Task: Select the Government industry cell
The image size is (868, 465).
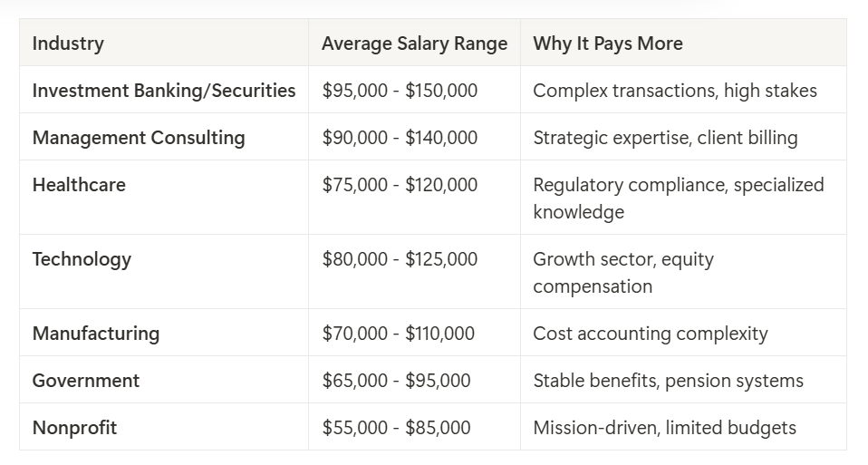Action: pyautogui.click(x=86, y=381)
